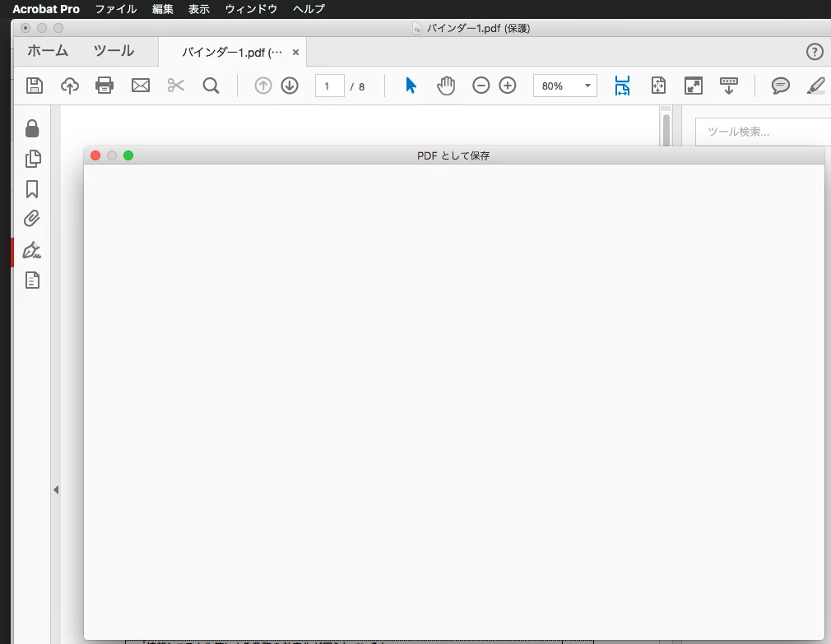
Task: Open attachments paperclip panel
Action: pyautogui.click(x=32, y=218)
